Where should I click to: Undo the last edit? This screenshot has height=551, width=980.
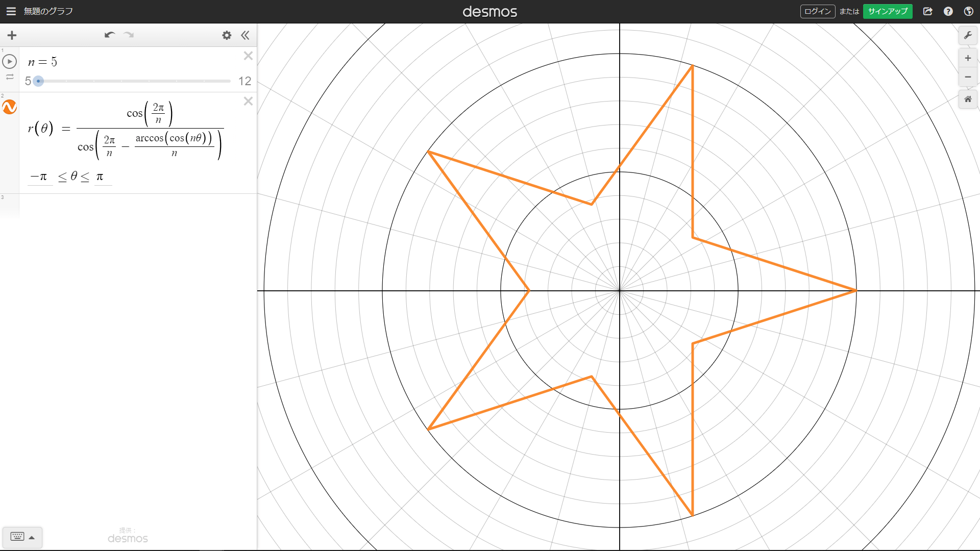point(109,35)
